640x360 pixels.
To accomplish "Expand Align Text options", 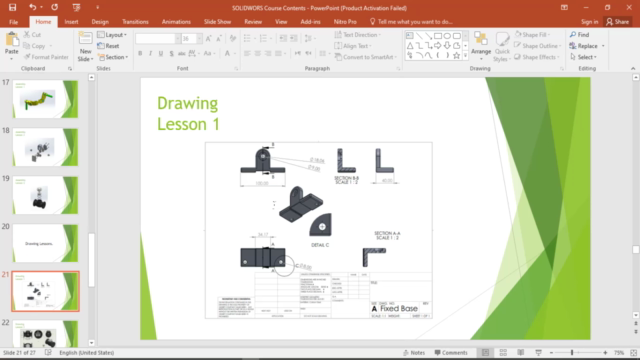I will click(353, 46).
